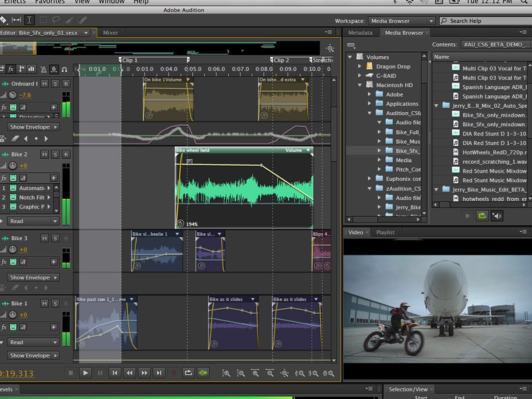Show the fx section of tracks
Screen dimensions: 532x399
[11, 69]
